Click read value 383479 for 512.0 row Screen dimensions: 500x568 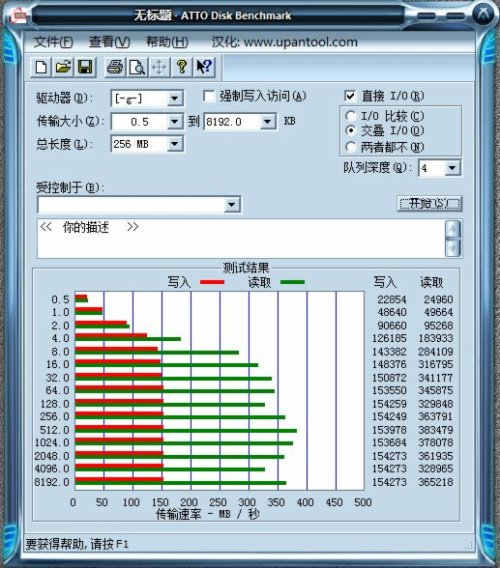pyautogui.click(x=436, y=430)
